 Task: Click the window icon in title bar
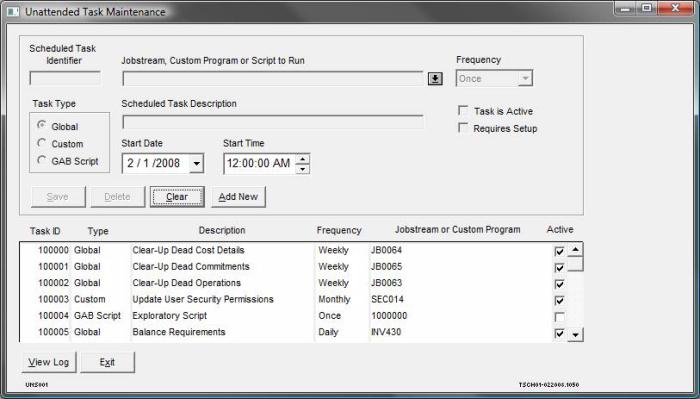[13, 12]
